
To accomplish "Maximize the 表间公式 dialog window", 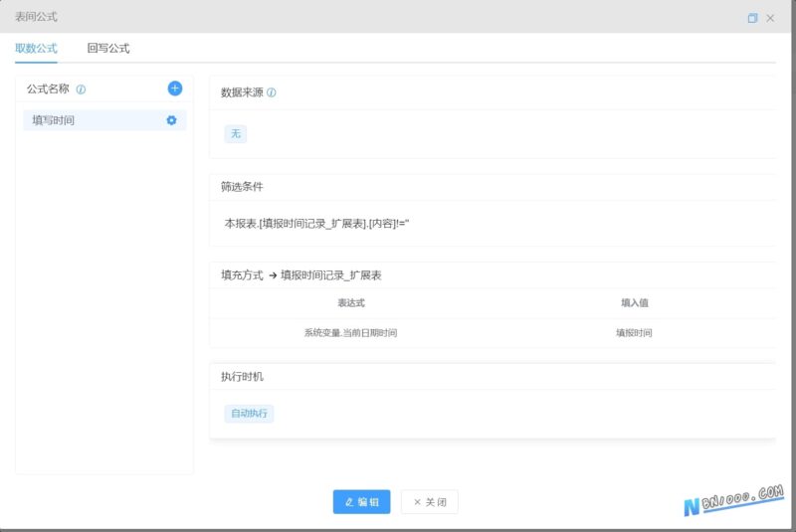I will pyautogui.click(x=752, y=18).
